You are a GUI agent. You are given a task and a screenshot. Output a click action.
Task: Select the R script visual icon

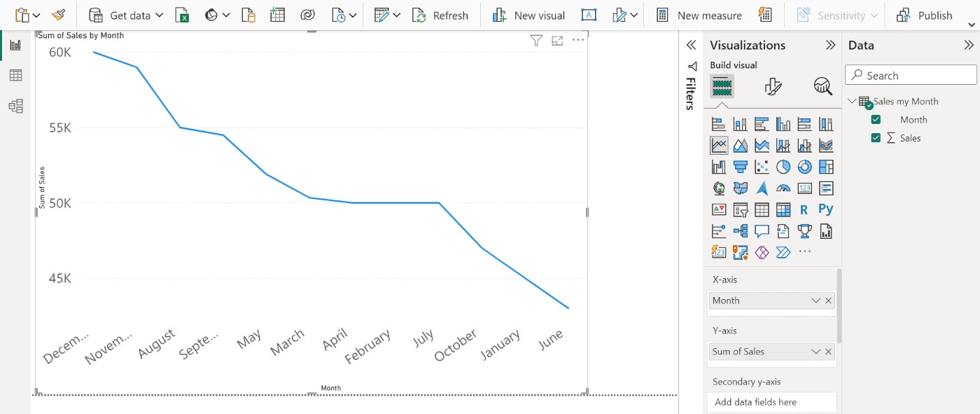804,209
